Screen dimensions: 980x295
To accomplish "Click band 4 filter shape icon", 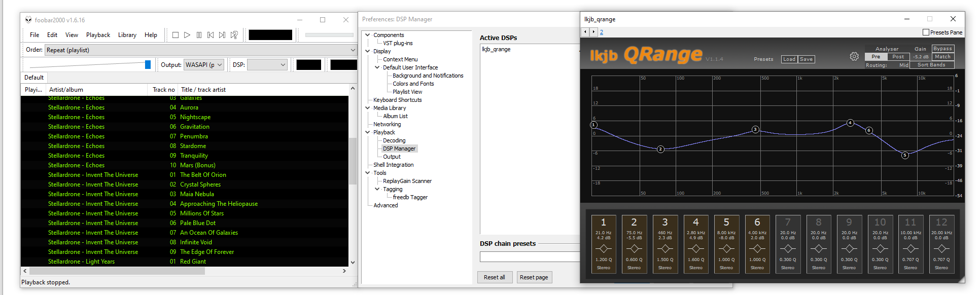I will click(x=696, y=248).
